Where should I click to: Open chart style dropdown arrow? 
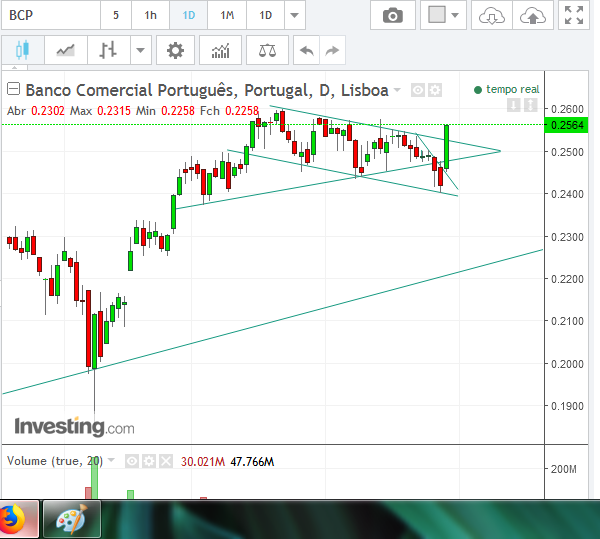pos(141,50)
